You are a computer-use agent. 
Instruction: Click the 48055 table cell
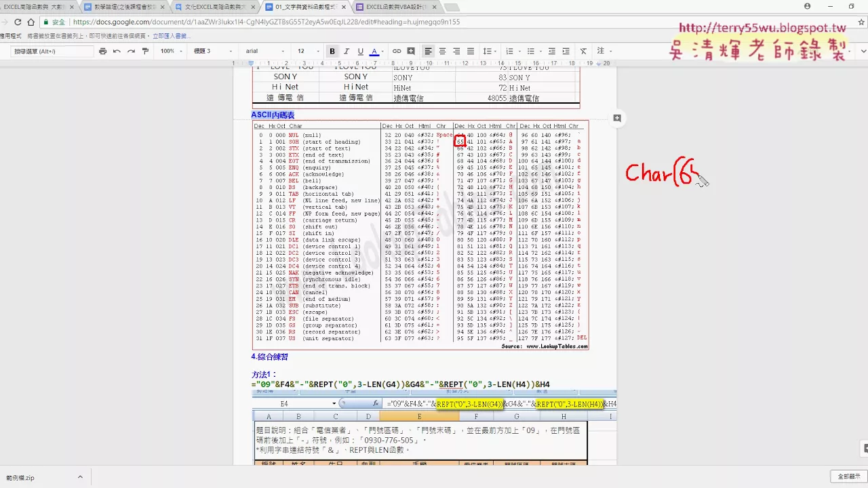coord(496,98)
